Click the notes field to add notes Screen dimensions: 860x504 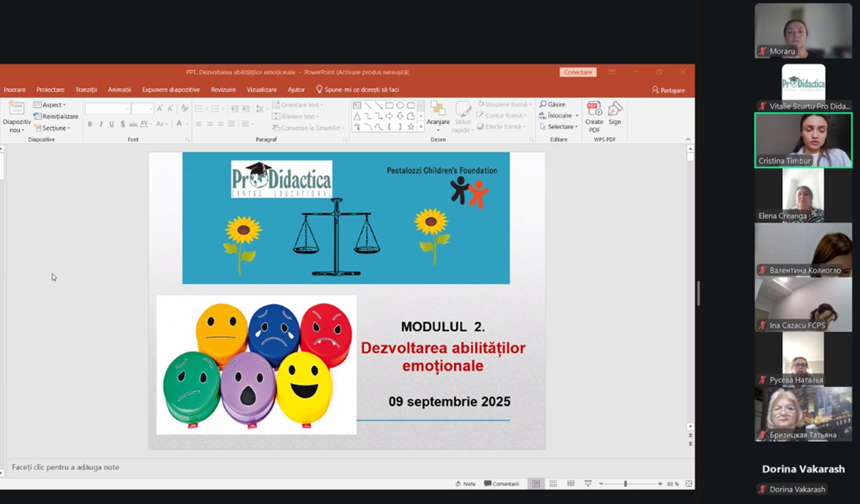221,467
